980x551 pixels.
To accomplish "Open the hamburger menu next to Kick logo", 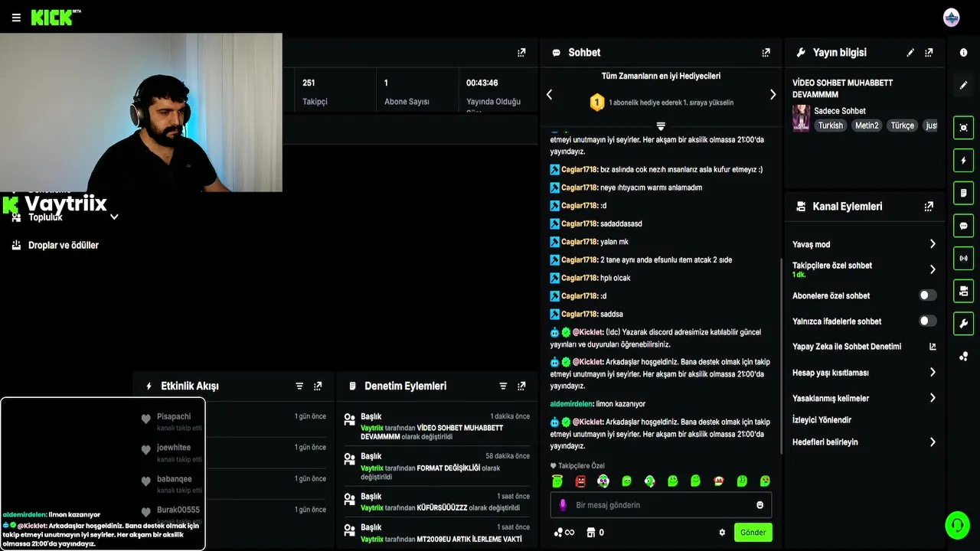I will click(x=16, y=18).
